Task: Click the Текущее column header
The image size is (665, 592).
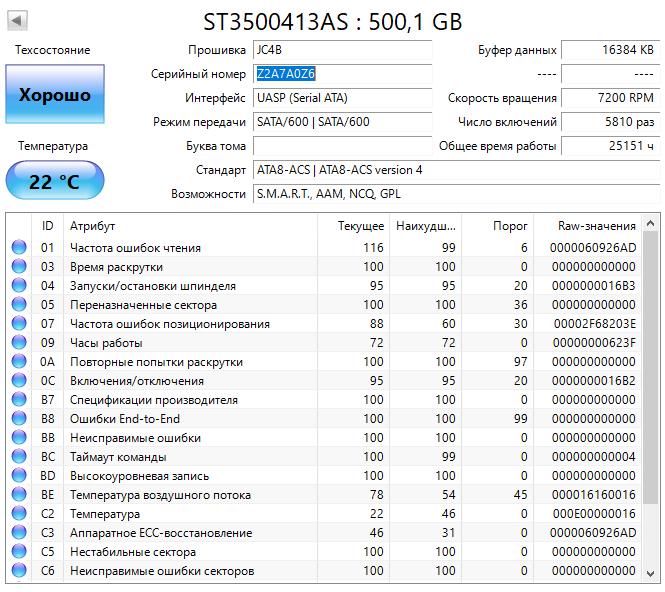Action: (360, 226)
